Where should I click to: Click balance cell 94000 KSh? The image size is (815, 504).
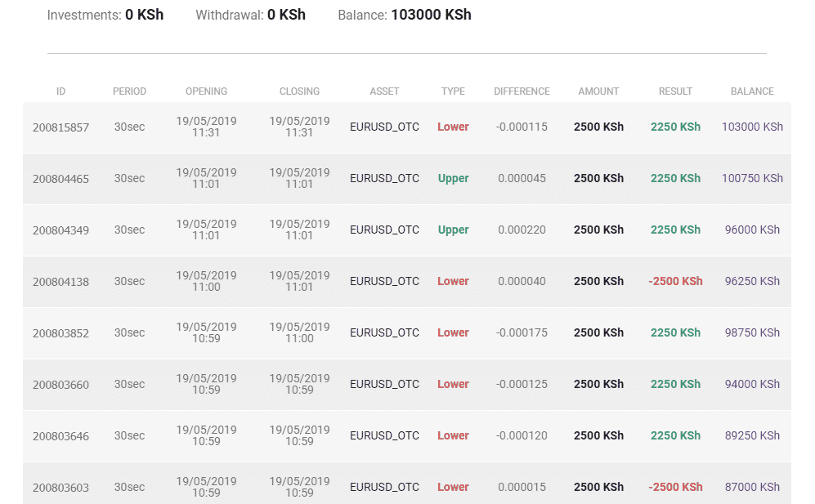(752, 384)
